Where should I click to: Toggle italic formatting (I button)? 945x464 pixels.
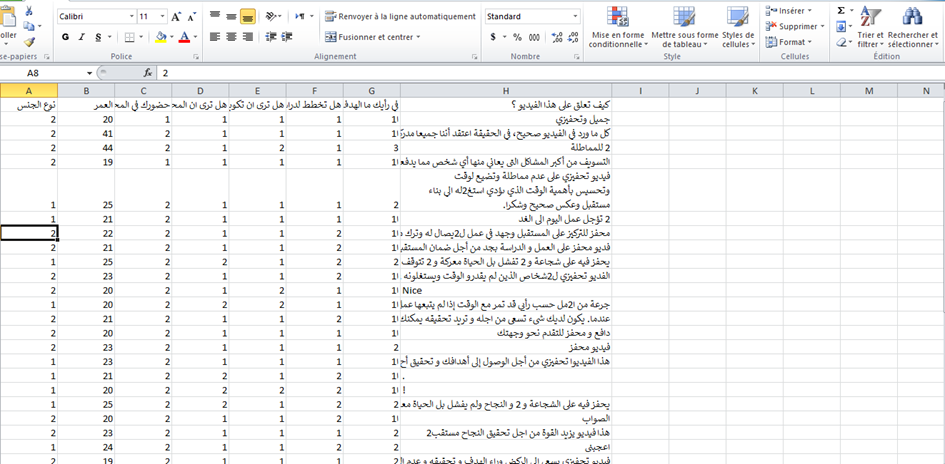[x=82, y=37]
